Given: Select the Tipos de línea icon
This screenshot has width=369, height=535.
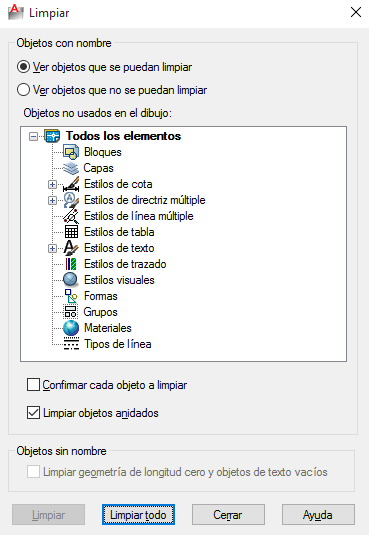Looking at the screenshot, I should point(71,344).
